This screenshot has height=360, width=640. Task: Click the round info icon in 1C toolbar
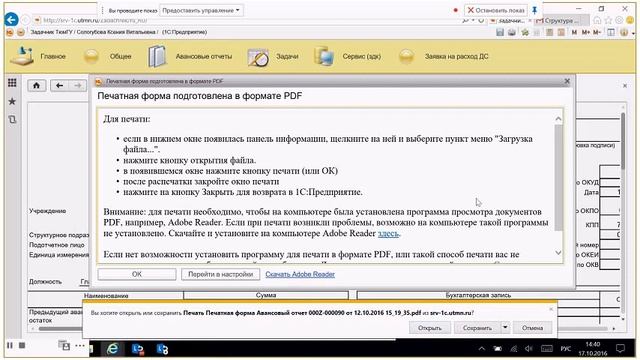point(624,32)
